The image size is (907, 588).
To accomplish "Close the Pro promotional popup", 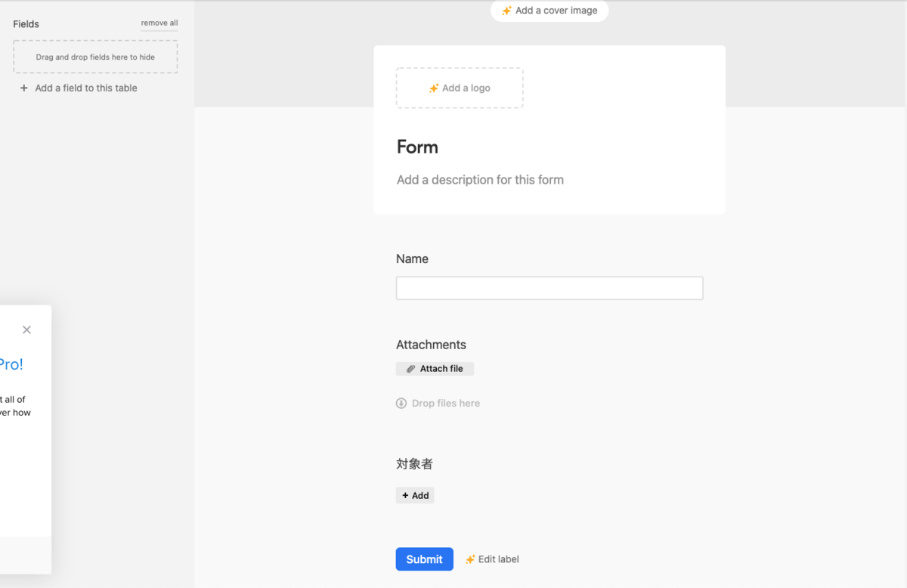I will click(27, 330).
